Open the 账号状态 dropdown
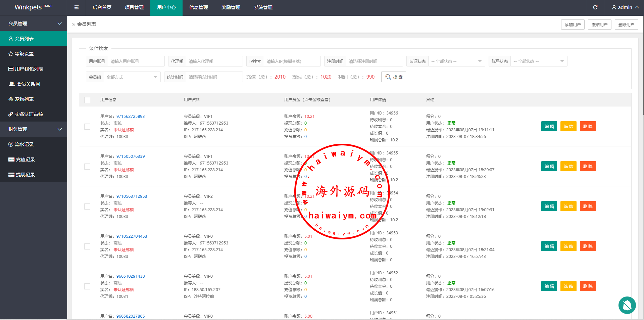644x320 pixels. coord(538,61)
